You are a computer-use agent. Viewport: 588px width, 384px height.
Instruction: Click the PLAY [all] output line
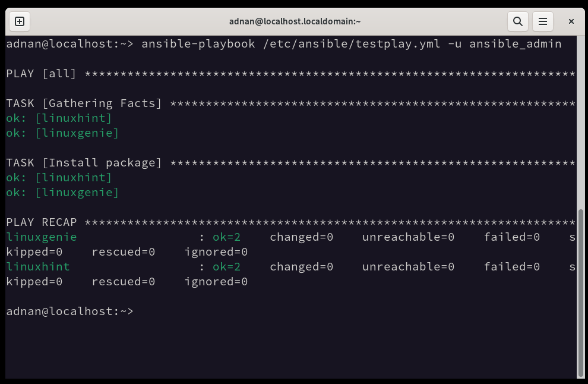(290, 74)
